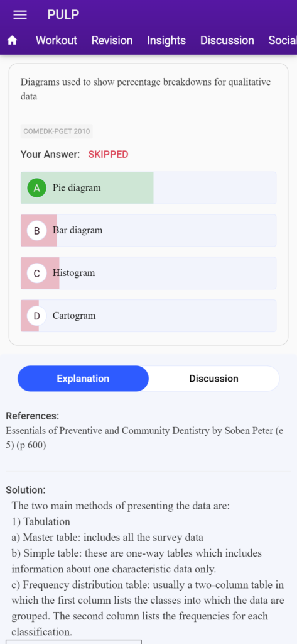
Task: Pick option C circle badge
Action: coord(37,274)
